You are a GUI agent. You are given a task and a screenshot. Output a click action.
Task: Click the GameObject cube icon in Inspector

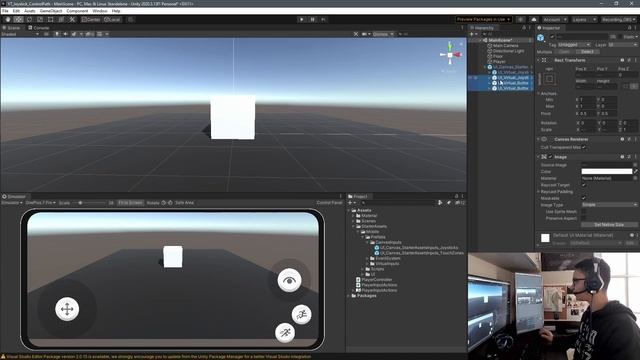[541, 38]
